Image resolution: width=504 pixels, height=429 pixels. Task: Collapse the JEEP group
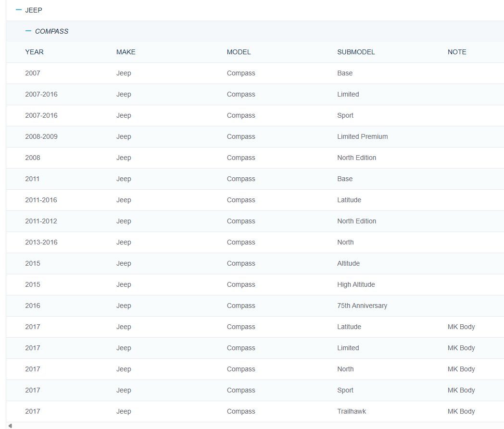[19, 10]
